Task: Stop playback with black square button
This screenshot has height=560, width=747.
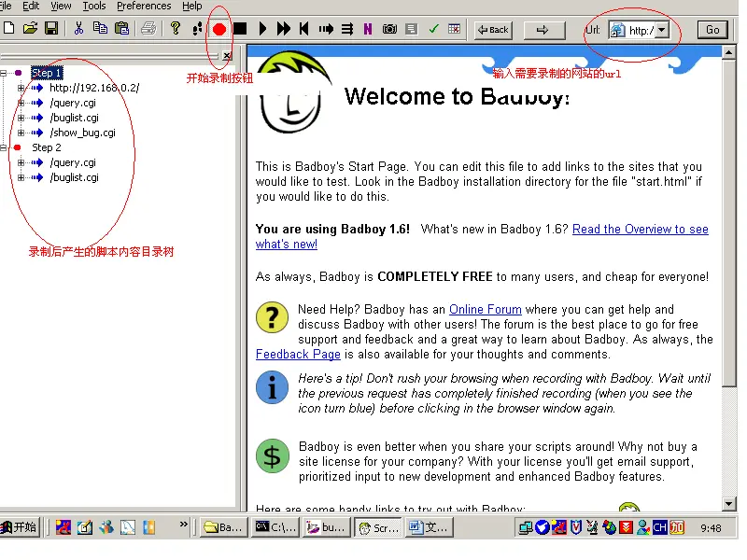Action: pos(240,29)
